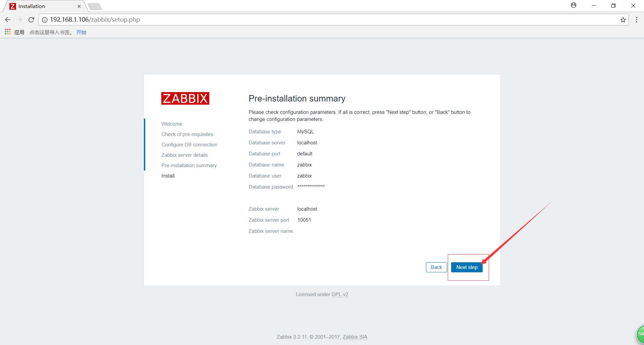Image resolution: width=644 pixels, height=345 pixels.
Task: Click the Database user zabbix value
Action: 305,176
